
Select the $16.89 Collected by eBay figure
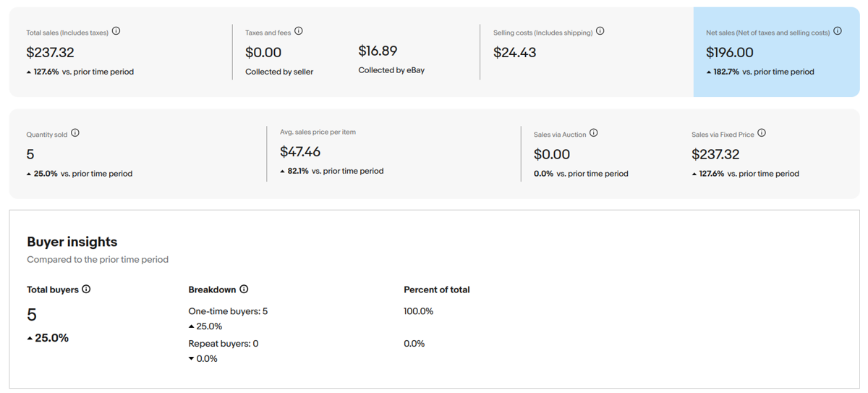(x=378, y=51)
